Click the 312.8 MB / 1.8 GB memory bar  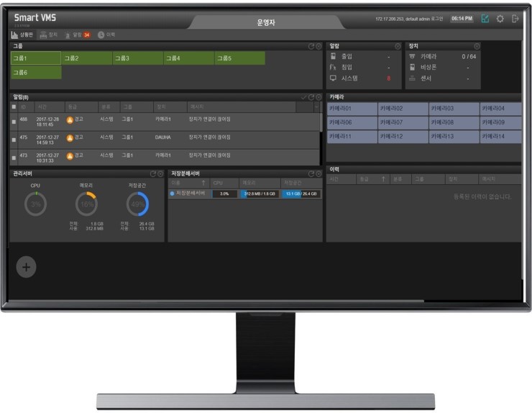coord(260,194)
